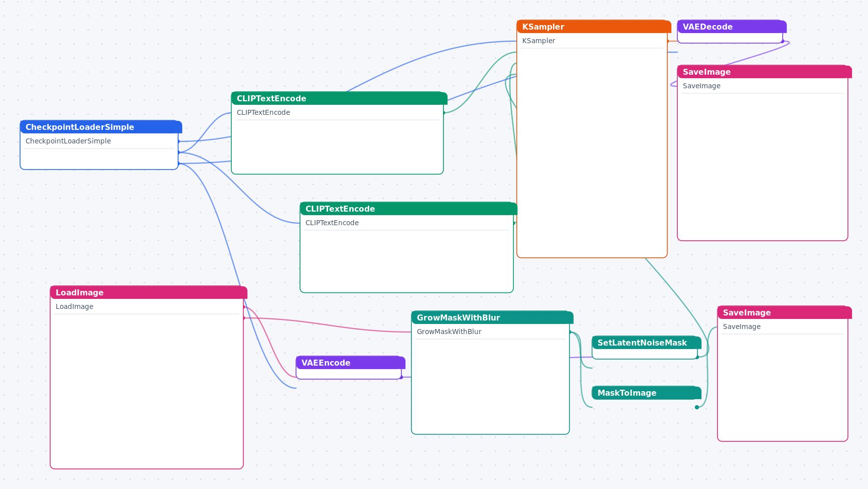868x489 pixels.
Task: Click the SetLatentNoiseMask node header
Action: (647, 343)
